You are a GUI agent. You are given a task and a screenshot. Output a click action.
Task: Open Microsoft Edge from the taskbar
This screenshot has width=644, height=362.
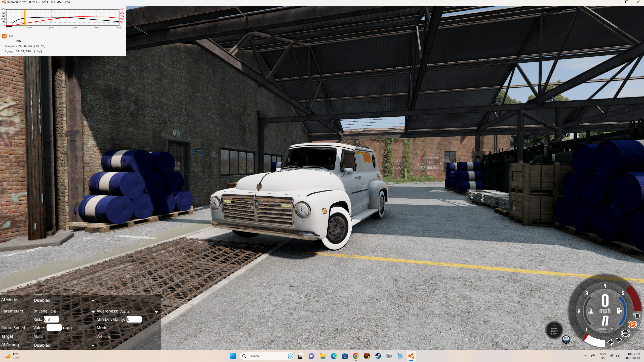[334, 356]
